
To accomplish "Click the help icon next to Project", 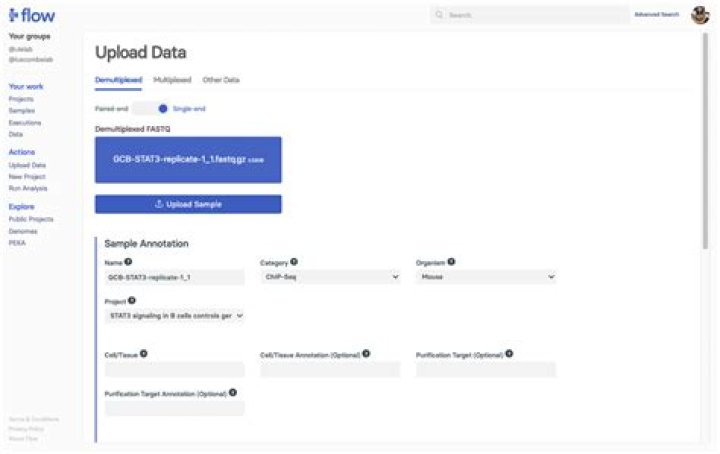I will (133, 300).
